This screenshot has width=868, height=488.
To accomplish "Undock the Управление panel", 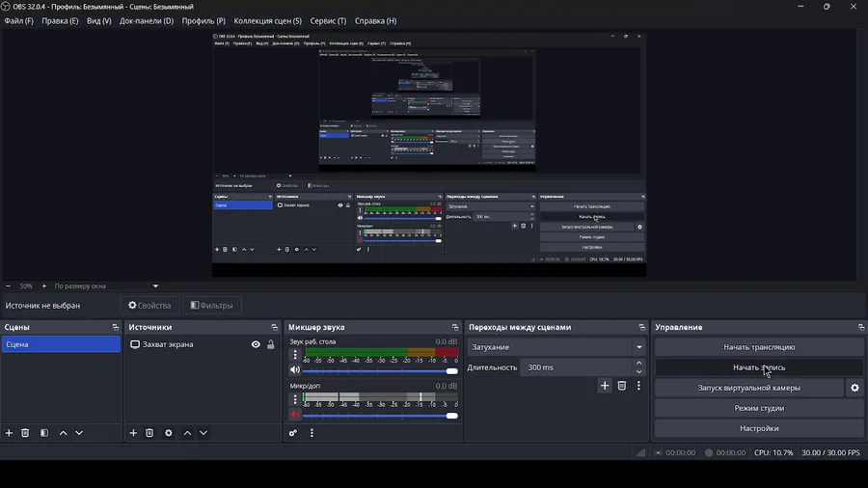I will [861, 328].
